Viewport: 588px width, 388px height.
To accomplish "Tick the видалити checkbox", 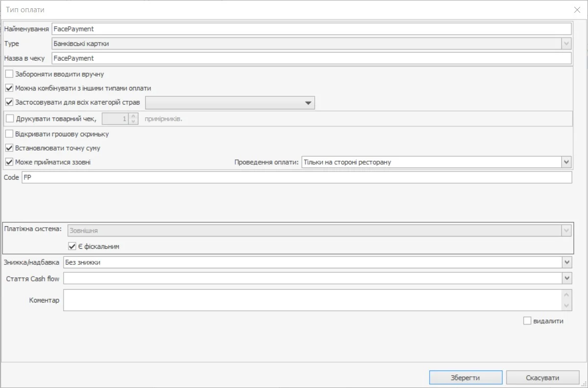I will point(527,321).
